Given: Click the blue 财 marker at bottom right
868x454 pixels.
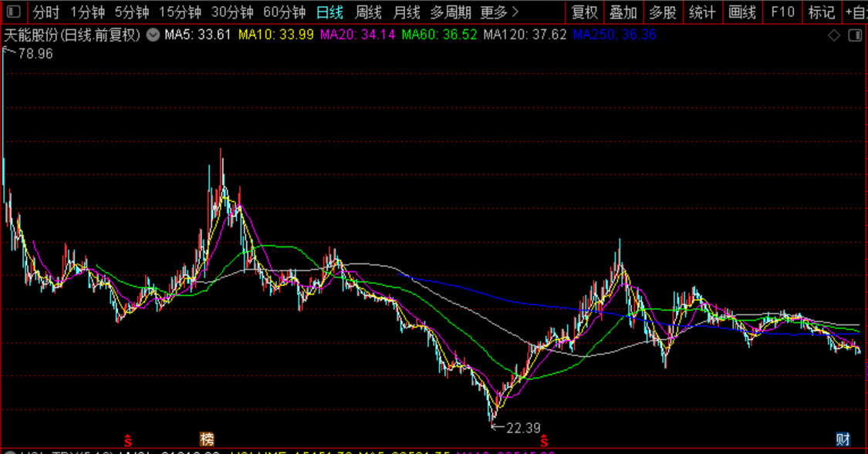Looking at the screenshot, I should click(x=843, y=439).
